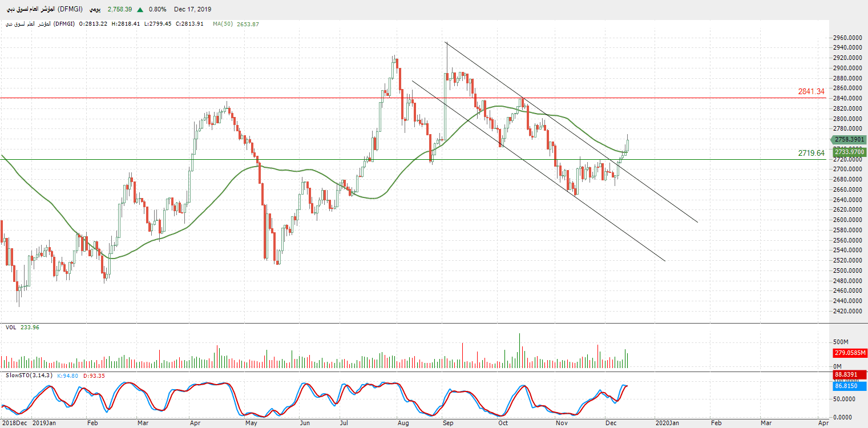Click the Sep time axis label

pos(448,423)
